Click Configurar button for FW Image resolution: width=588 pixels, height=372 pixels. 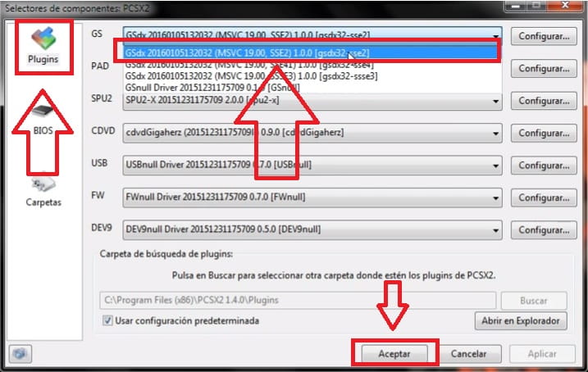[x=544, y=197]
